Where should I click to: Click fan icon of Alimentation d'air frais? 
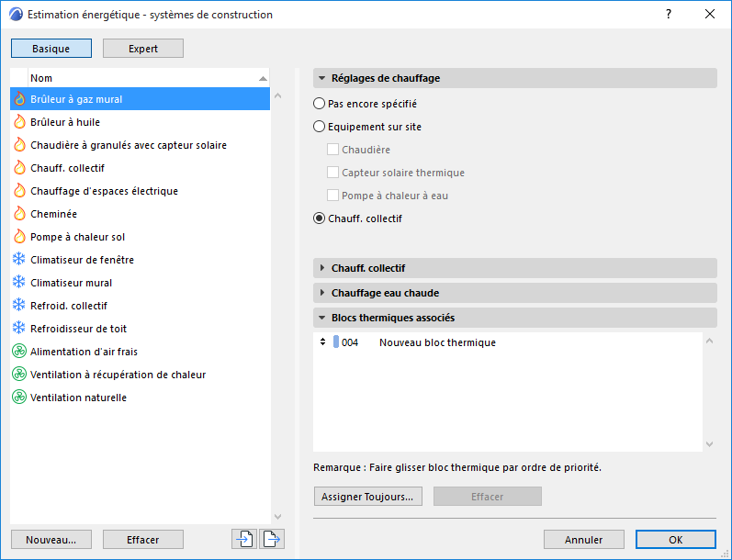[x=19, y=352]
